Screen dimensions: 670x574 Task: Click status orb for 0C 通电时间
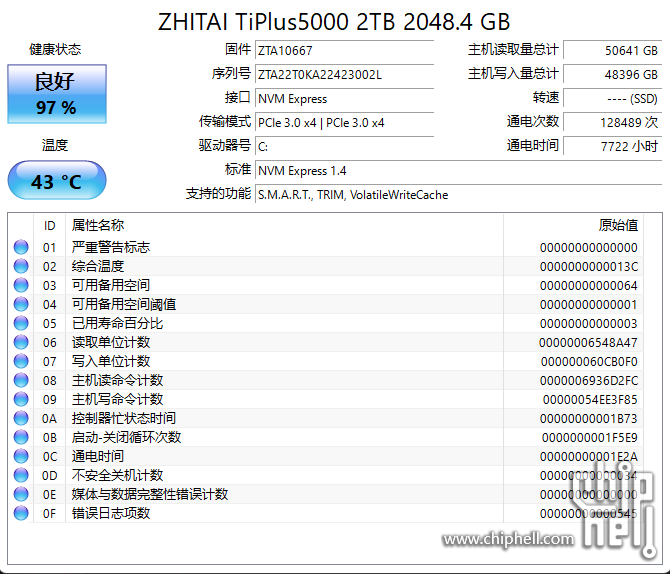click(21, 456)
